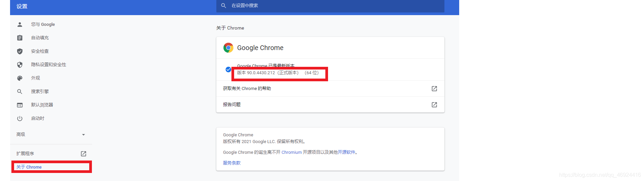
Task: Click the browser window icon for 默认浏览器
Action: [x=20, y=105]
